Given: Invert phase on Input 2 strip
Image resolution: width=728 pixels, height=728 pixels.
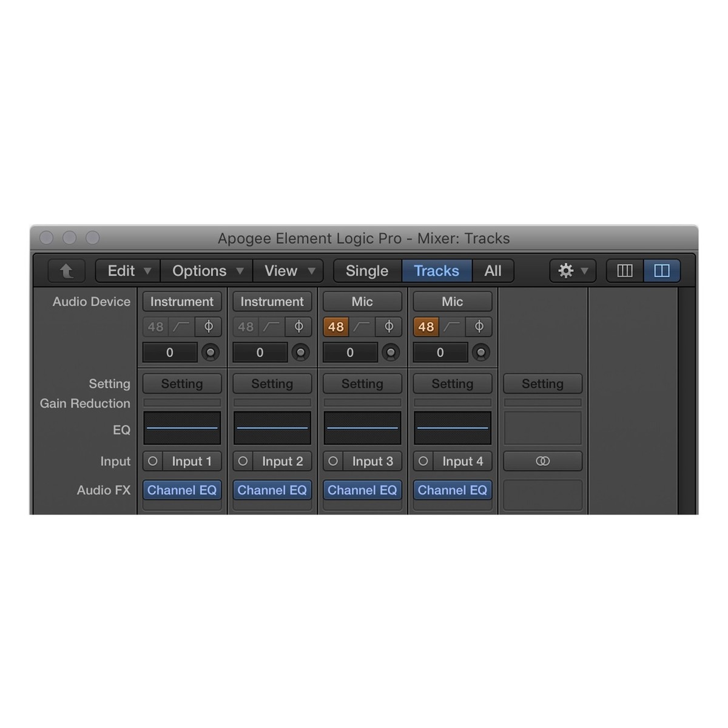Looking at the screenshot, I should tap(298, 327).
